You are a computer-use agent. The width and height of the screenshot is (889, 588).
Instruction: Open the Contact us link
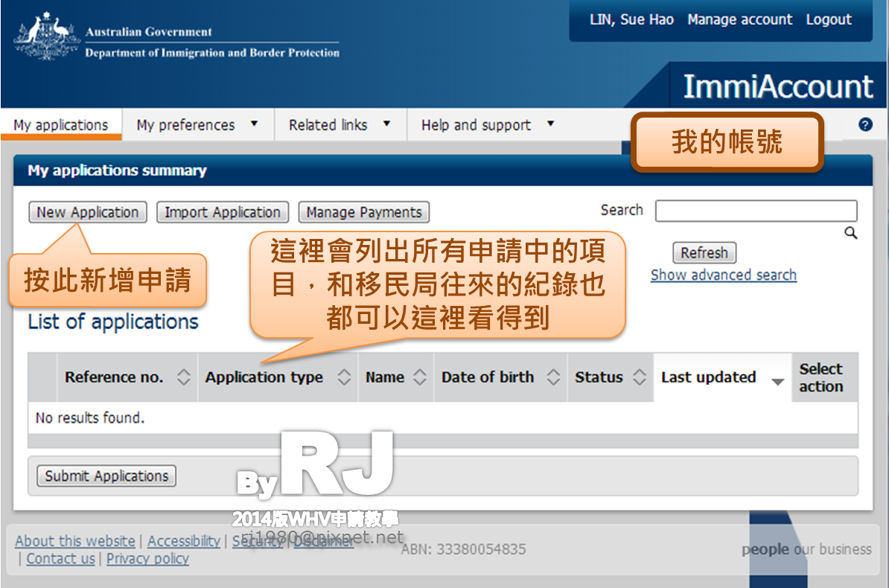(60, 558)
